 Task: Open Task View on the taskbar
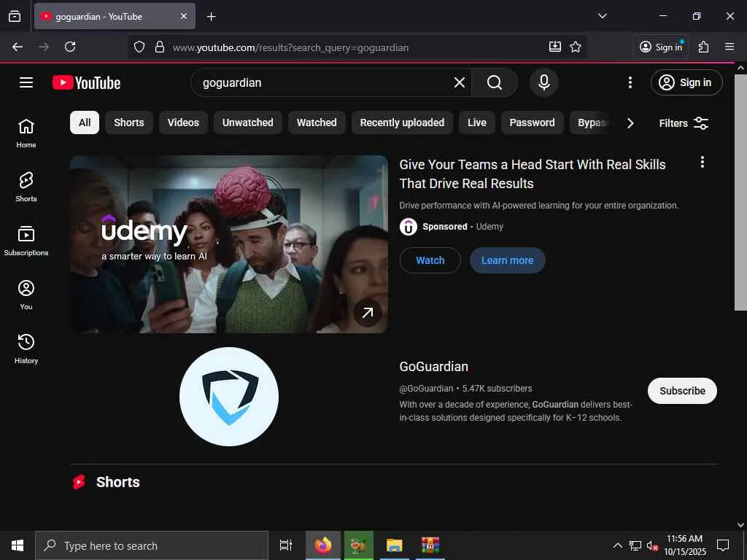pos(286,545)
